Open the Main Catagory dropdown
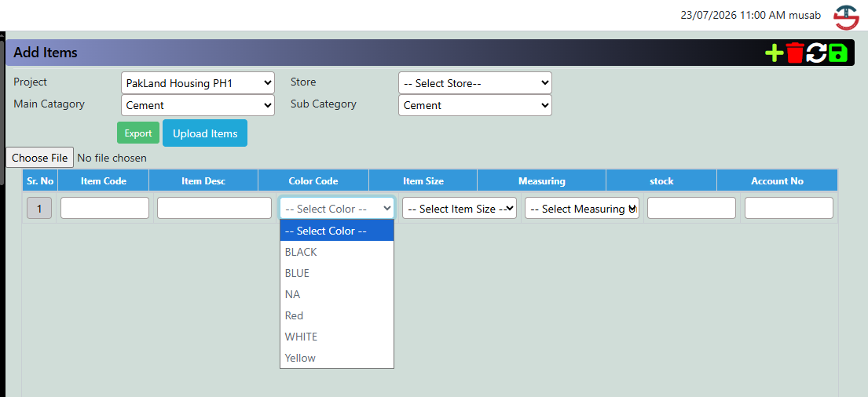This screenshot has width=868, height=397. [x=198, y=105]
